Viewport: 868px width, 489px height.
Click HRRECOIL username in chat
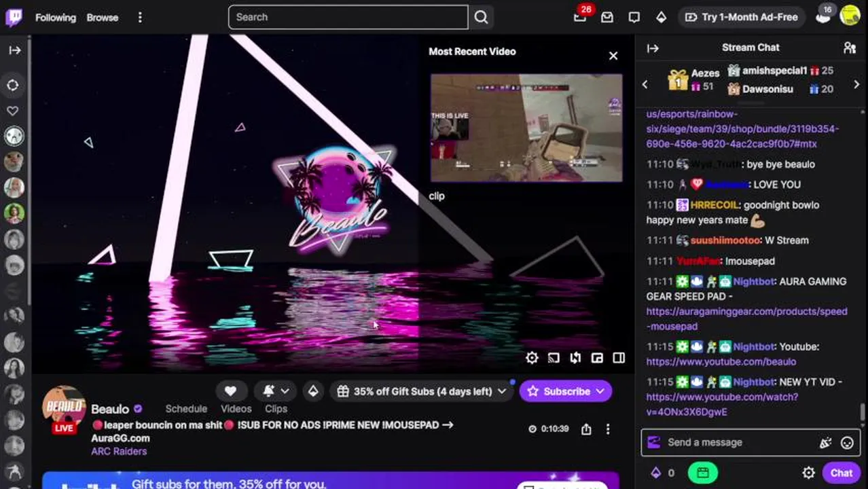click(x=715, y=205)
